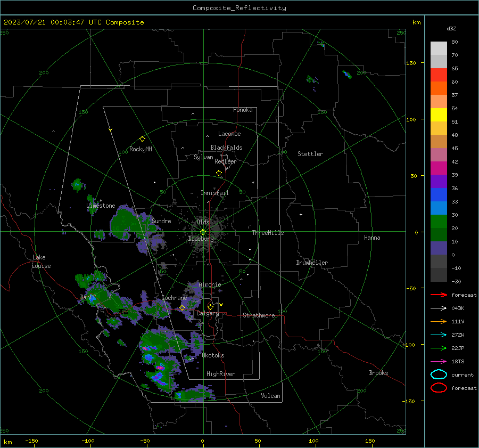Click the 65 dBZ red color swatch
This screenshot has height=448, width=479.
(439, 75)
